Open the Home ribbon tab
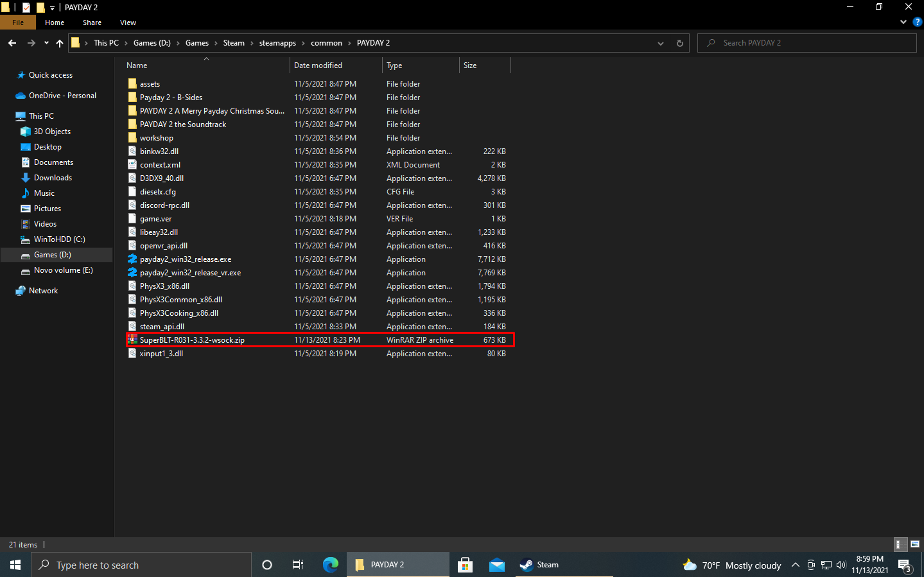 tap(55, 22)
